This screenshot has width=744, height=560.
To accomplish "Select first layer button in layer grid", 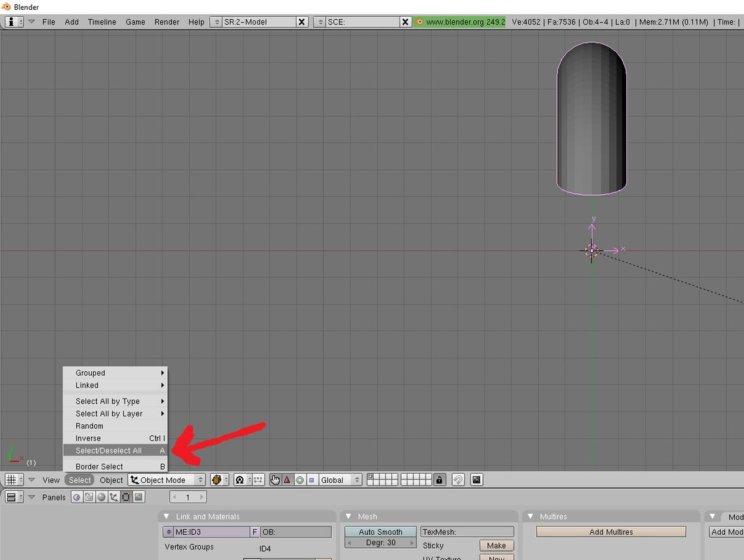I will click(370, 477).
